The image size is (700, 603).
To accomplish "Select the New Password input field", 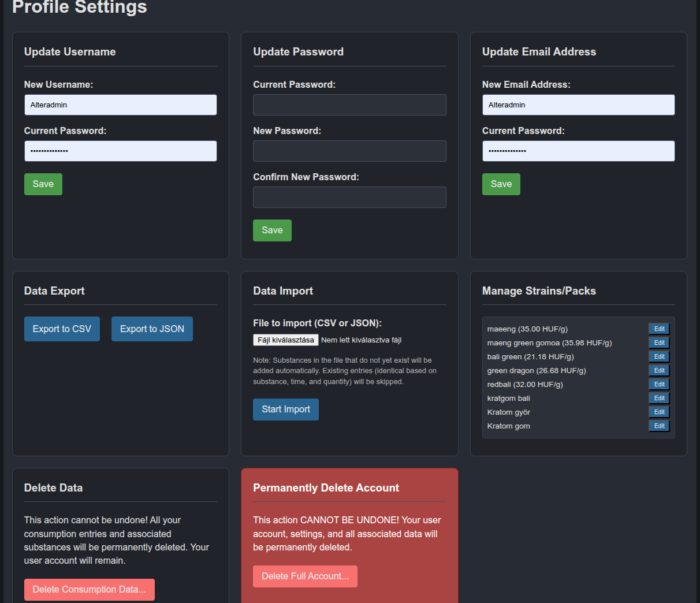I will point(349,151).
